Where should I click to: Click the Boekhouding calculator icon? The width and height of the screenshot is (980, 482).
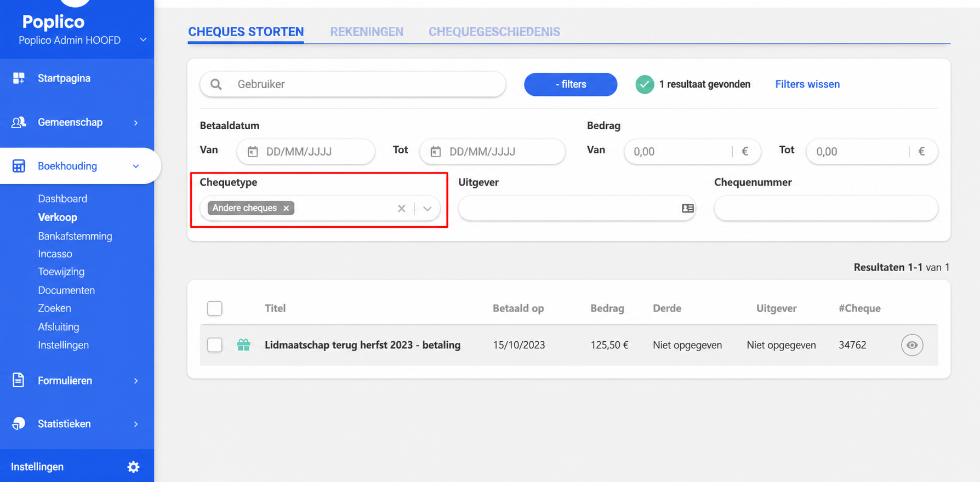pos(19,166)
